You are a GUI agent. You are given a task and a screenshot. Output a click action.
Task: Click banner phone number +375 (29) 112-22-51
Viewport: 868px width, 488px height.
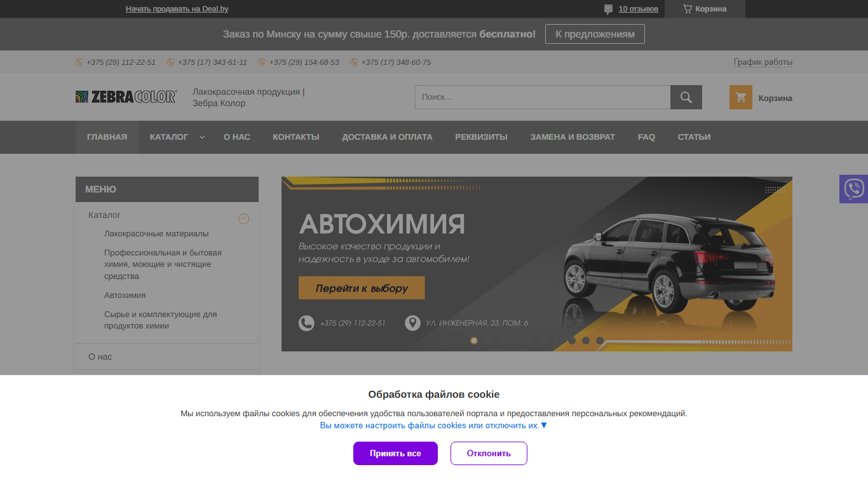tap(353, 323)
